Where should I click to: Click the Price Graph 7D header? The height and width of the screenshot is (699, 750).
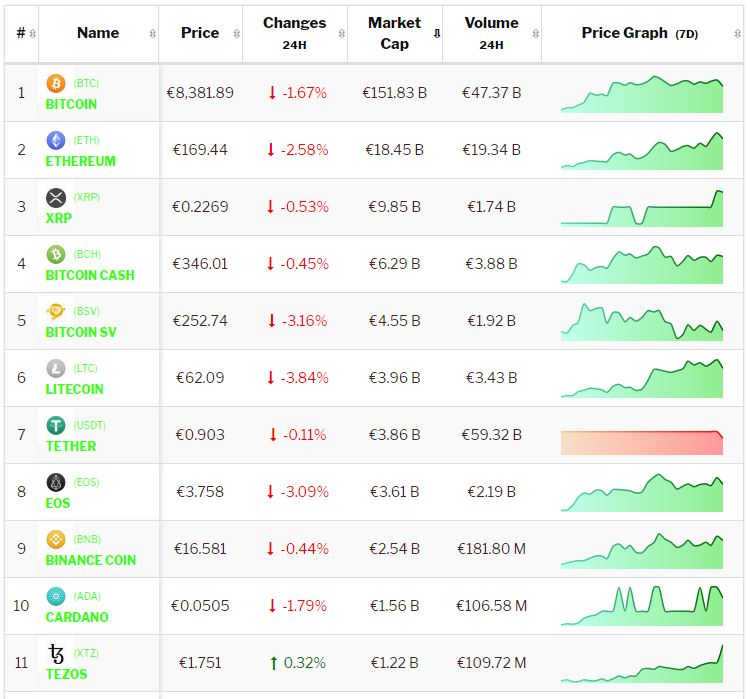tap(640, 33)
